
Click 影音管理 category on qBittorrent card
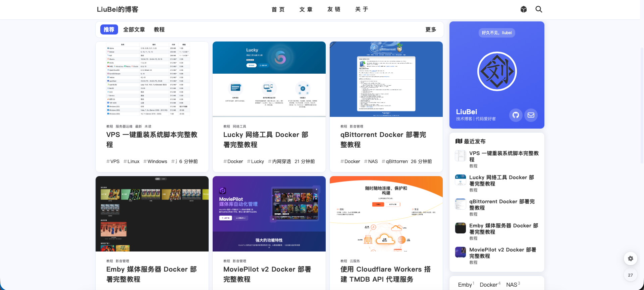[x=357, y=127]
